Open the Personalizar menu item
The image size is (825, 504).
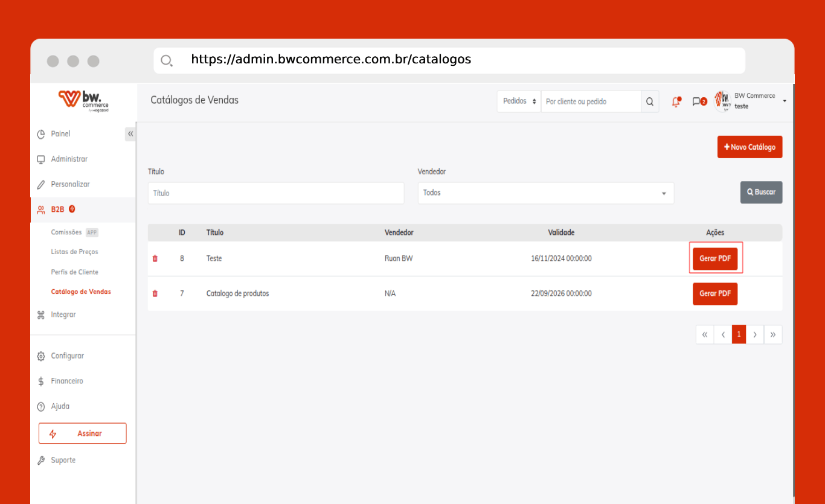click(70, 185)
